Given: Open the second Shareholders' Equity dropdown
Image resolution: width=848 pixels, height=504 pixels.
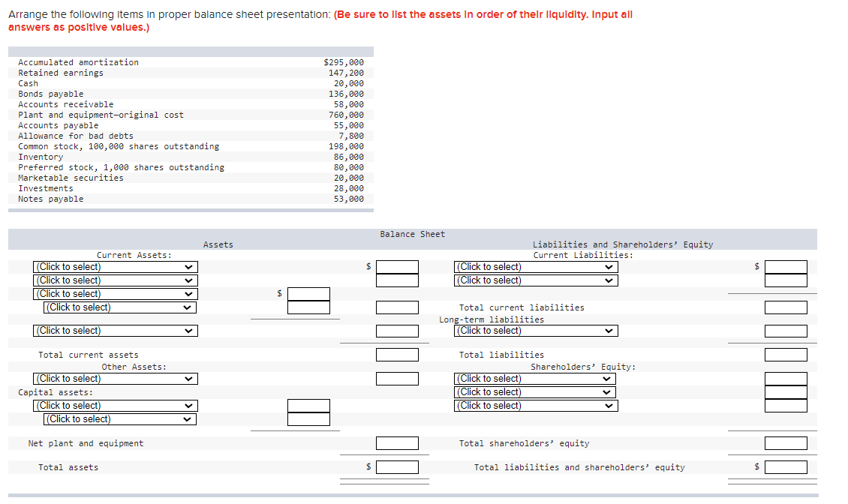Looking at the screenshot, I should click(535, 391).
